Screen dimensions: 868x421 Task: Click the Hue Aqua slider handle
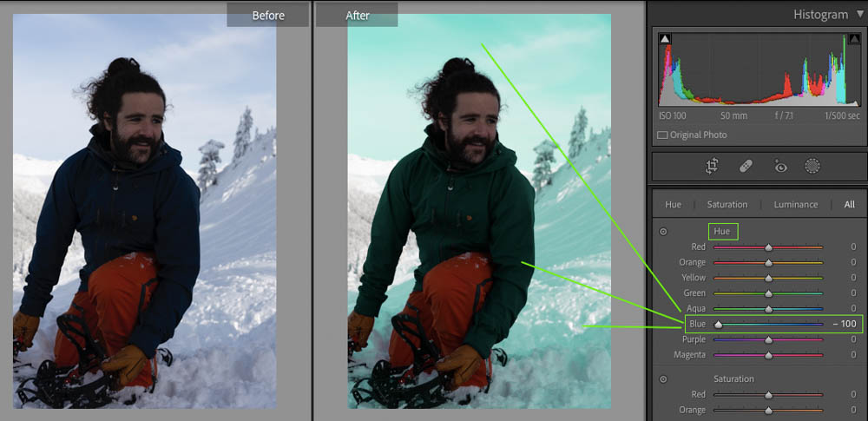pos(768,310)
